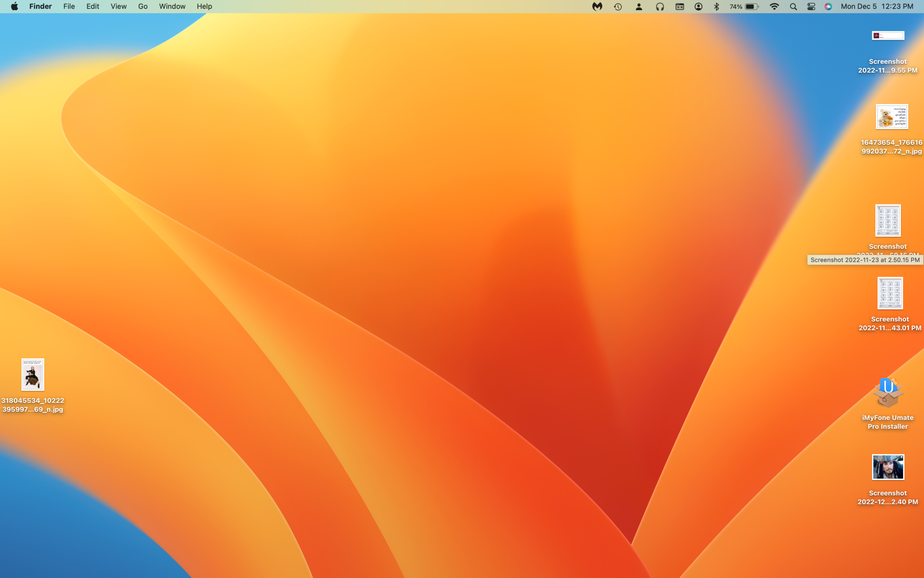Open the keyboard input viewer menu icon
The height and width of the screenshot is (578, 924).
pyautogui.click(x=679, y=6)
